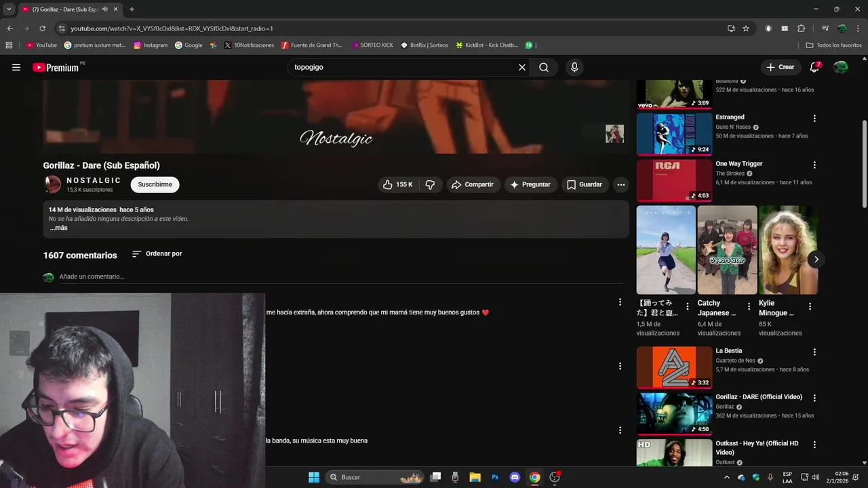Open the Kylie Minogue short thumbnail
Viewport: 868px width, 488px height.
[788, 250]
